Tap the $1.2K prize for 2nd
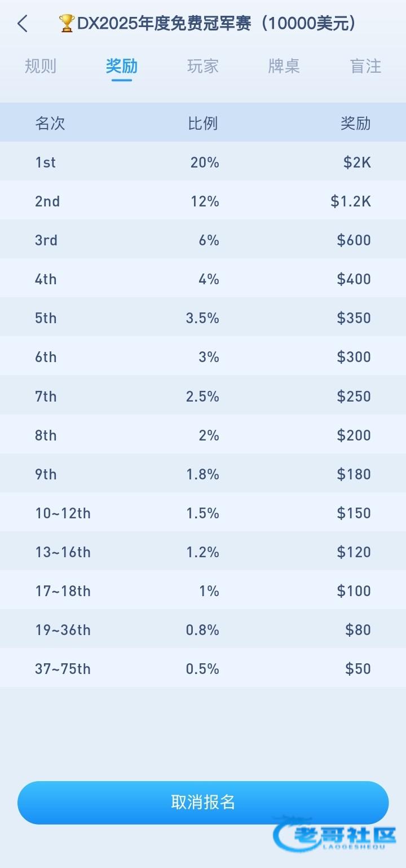This screenshot has height=868, width=406. (351, 201)
